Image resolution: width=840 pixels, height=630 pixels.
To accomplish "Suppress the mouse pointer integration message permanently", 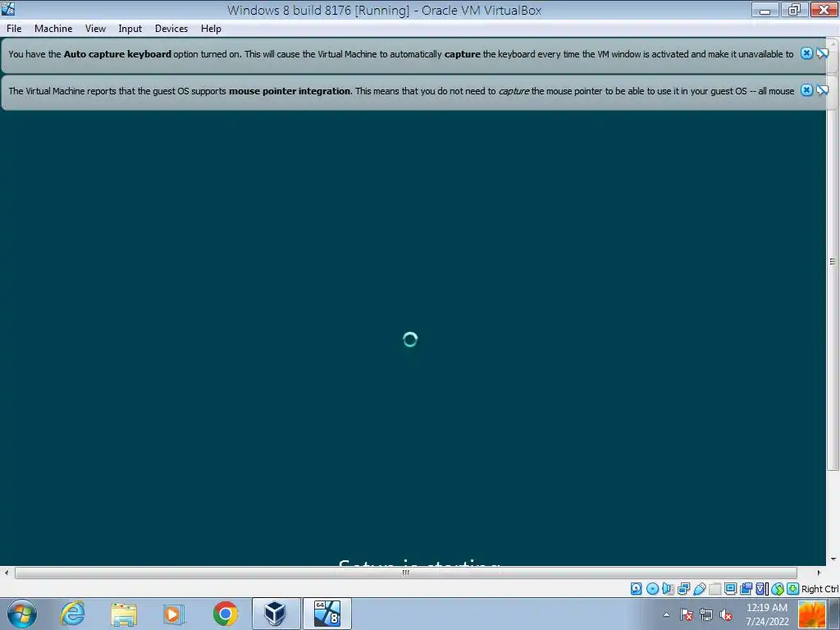I will 822,90.
